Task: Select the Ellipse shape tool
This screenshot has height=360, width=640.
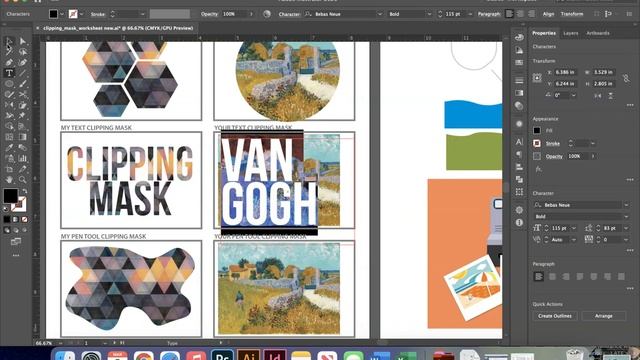Action: [x=9, y=84]
